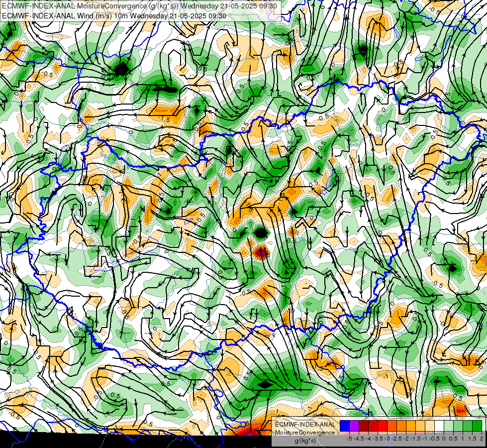Click the blue swatch in the legend
This screenshot has width=487, height=448.
pyautogui.click(x=345, y=426)
